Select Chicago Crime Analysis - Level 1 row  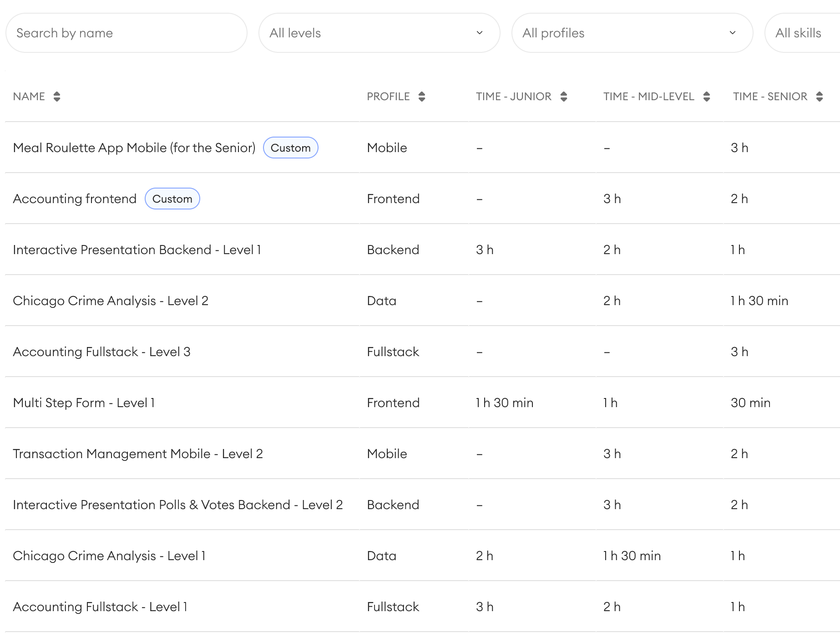coord(109,556)
